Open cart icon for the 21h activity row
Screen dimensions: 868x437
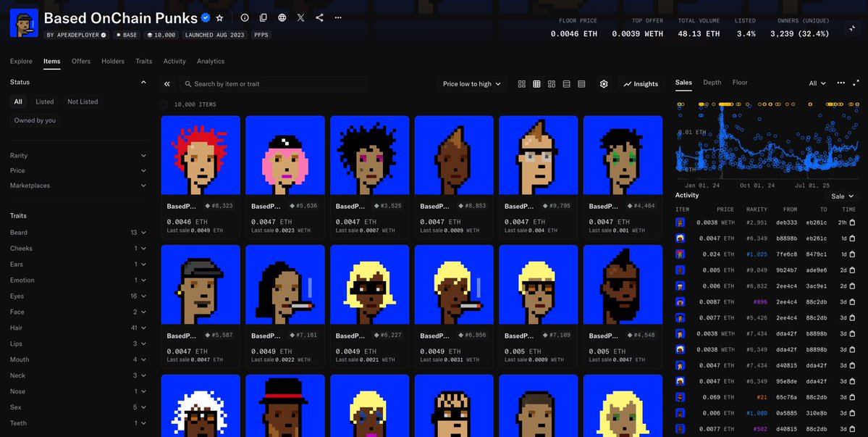click(x=852, y=222)
